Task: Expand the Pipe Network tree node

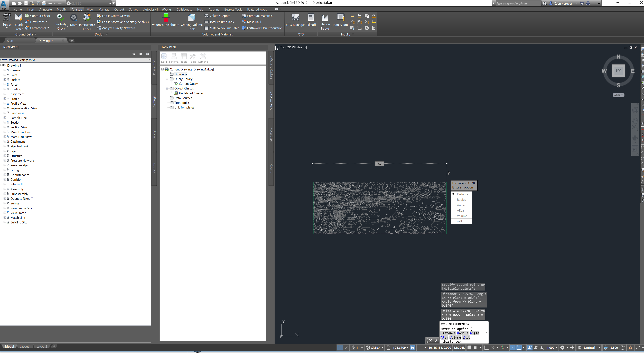Action: pyautogui.click(x=5, y=146)
